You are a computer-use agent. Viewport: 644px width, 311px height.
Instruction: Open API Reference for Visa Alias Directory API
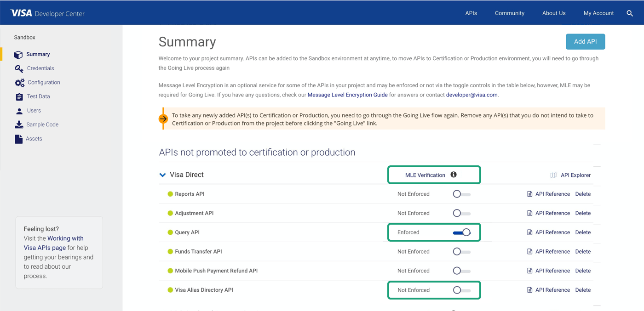552,290
